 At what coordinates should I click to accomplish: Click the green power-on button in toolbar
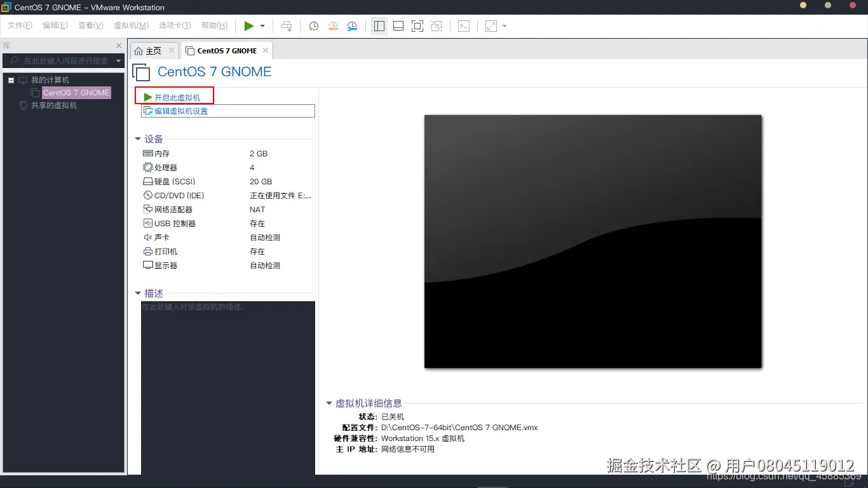coord(249,26)
